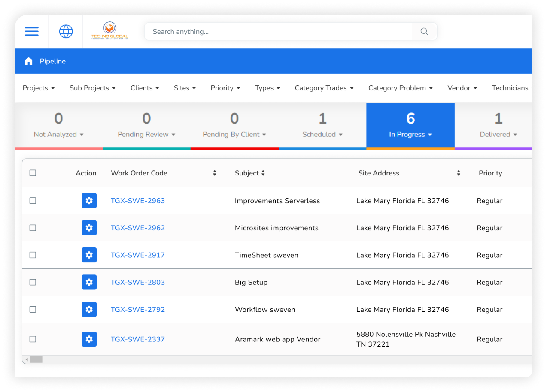Open the Vendor filter dropdown

click(462, 88)
